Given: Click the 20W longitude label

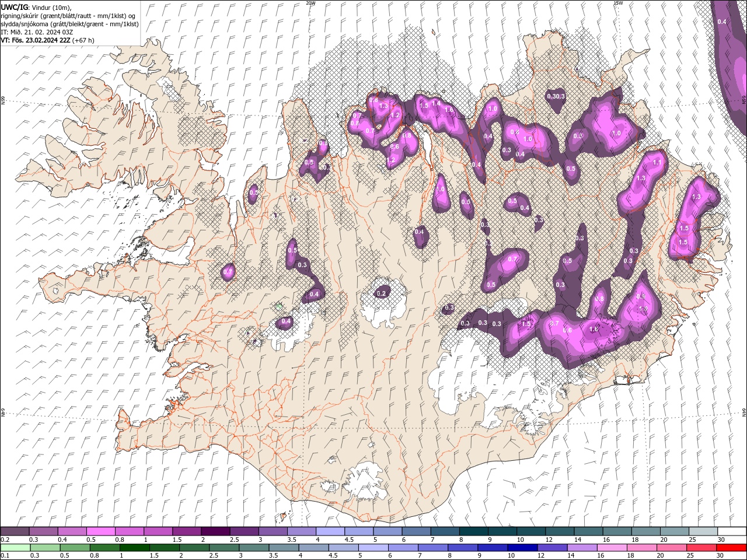Looking at the screenshot, I should 310,3.
